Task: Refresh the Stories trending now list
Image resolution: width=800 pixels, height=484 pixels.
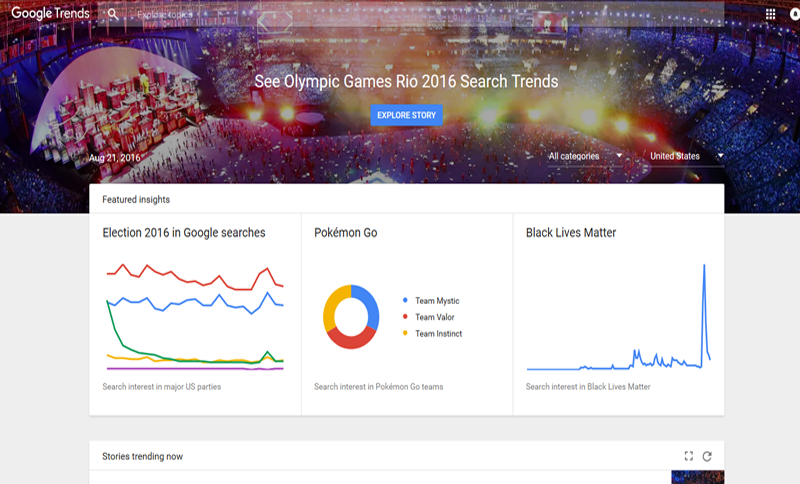Action: pyautogui.click(x=707, y=456)
